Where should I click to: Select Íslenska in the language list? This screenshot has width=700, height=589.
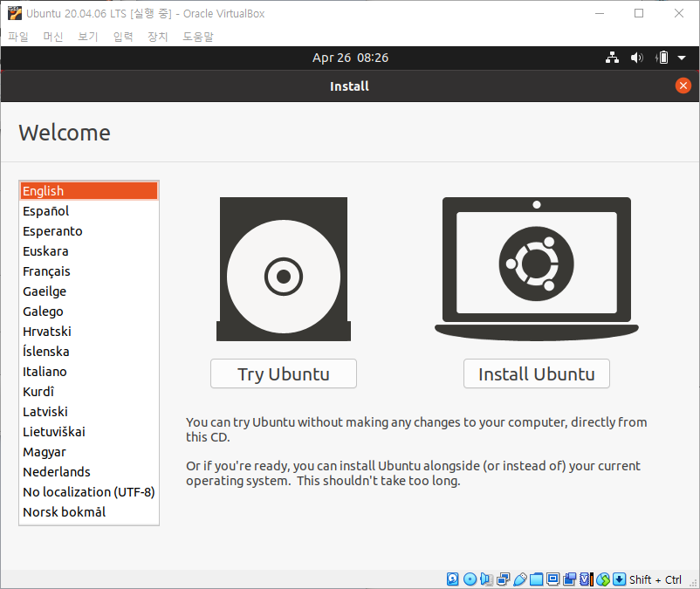point(89,352)
